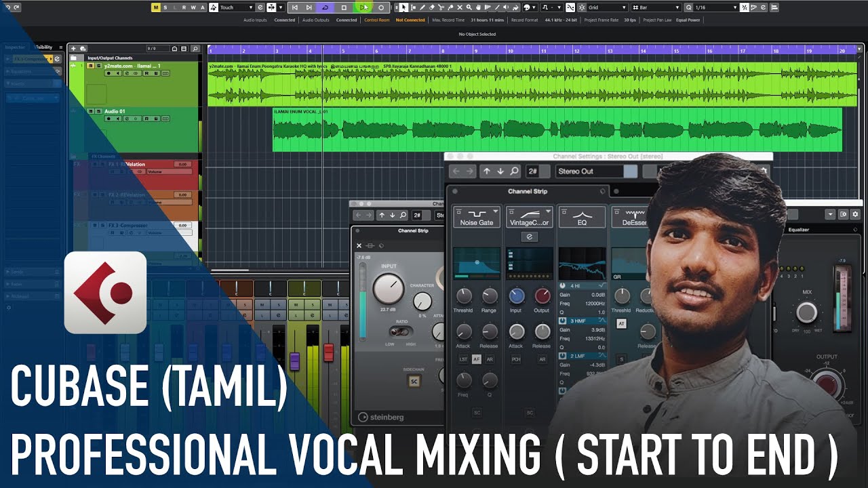Open the Channel Strip tab in Stereo Out settings
The image size is (868, 488).
coord(528,192)
